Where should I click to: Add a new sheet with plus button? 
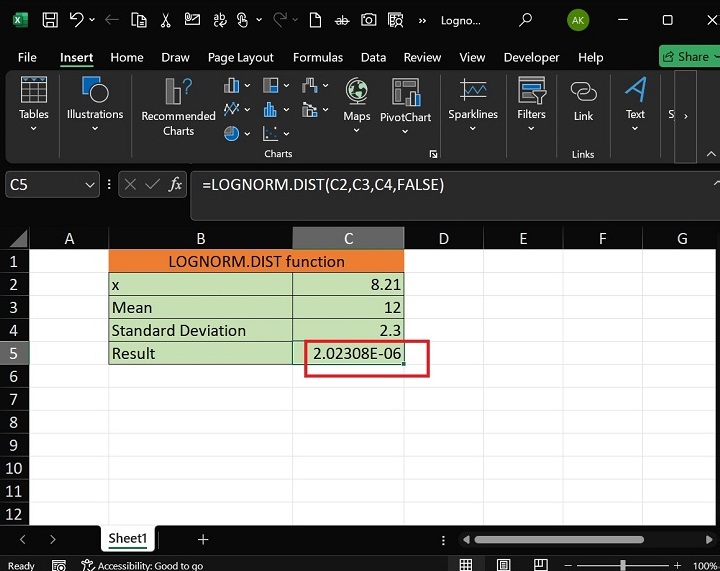(x=203, y=539)
